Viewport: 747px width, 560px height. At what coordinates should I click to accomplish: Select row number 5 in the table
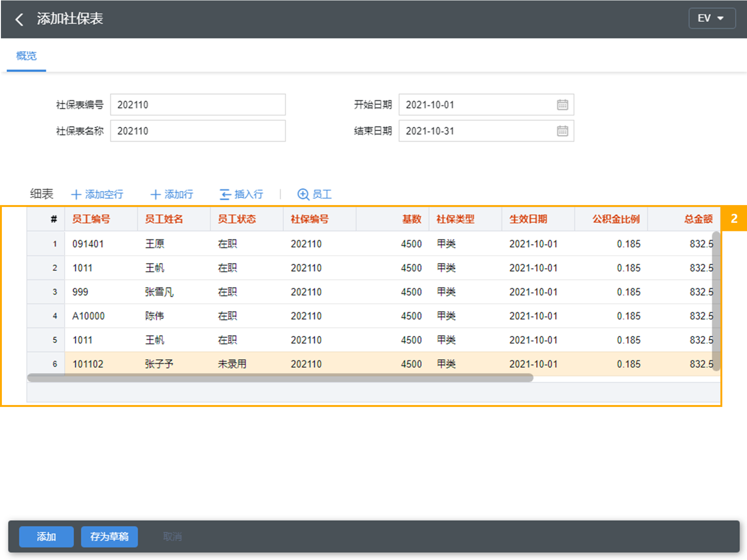coord(46,340)
